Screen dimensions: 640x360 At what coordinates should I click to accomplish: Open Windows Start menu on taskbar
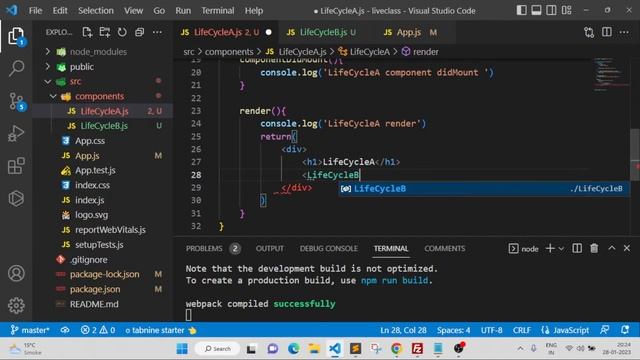pyautogui.click(x=182, y=349)
